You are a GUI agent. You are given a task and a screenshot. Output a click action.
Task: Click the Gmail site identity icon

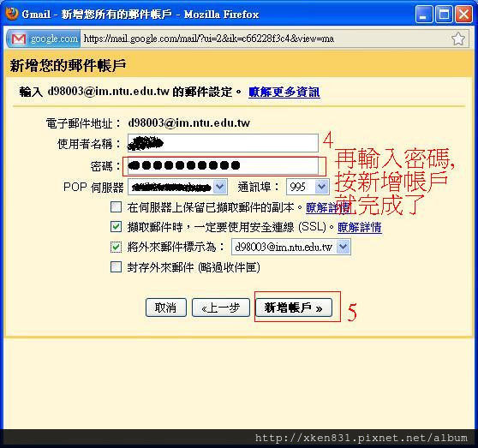(19, 39)
